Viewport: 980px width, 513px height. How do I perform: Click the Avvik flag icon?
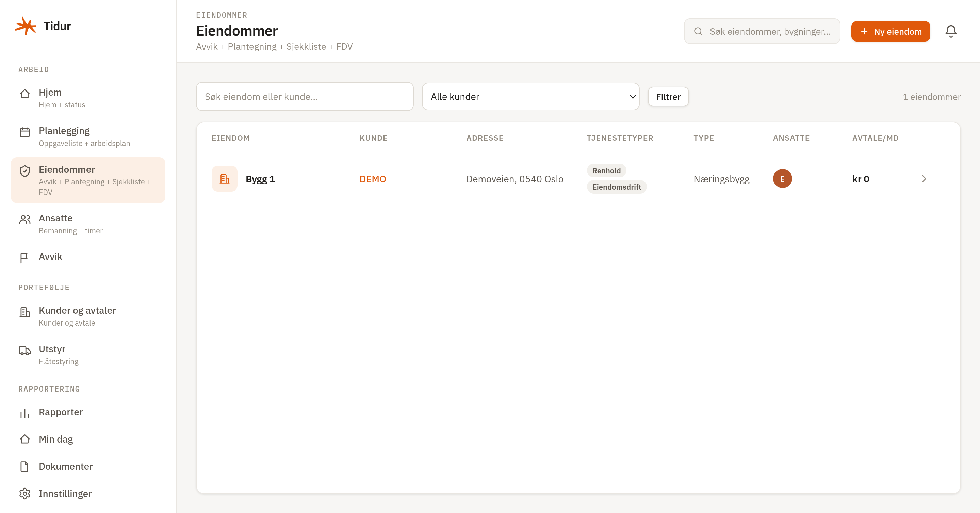click(24, 258)
